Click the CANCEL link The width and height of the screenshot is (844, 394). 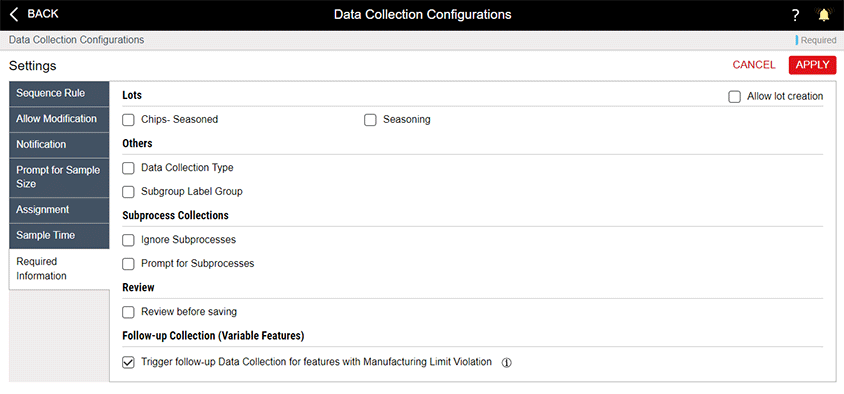(x=754, y=65)
